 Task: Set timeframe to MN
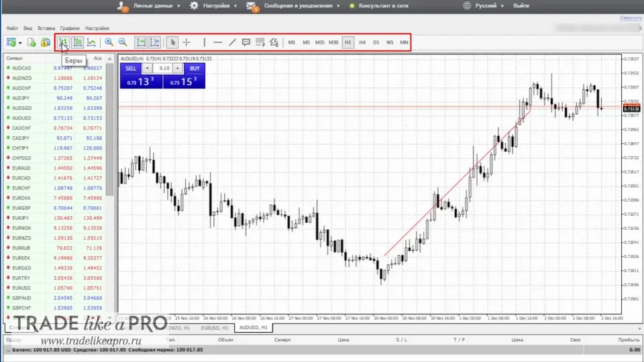click(404, 42)
